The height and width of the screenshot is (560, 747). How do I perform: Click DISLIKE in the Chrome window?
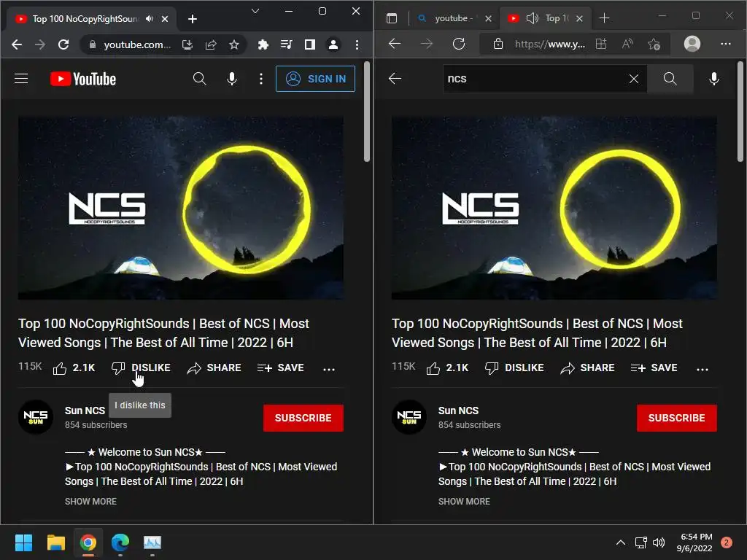pyautogui.click(x=141, y=368)
